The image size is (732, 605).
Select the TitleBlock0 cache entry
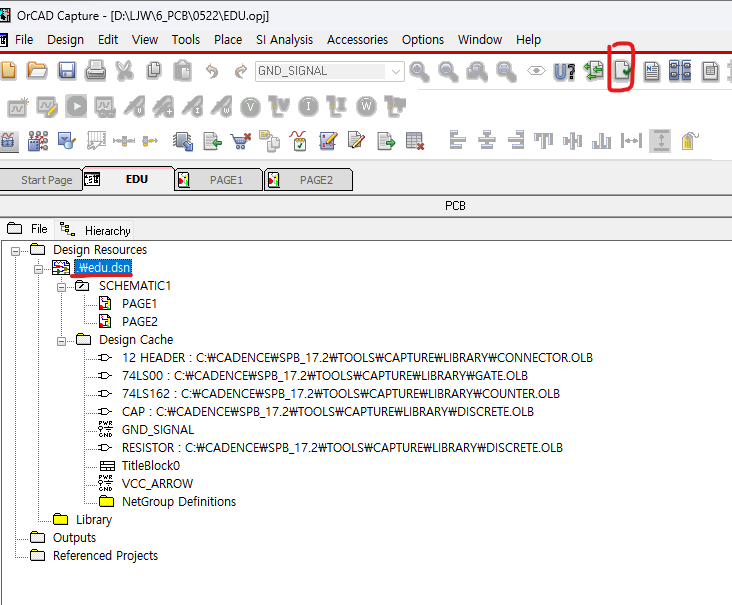point(151,465)
